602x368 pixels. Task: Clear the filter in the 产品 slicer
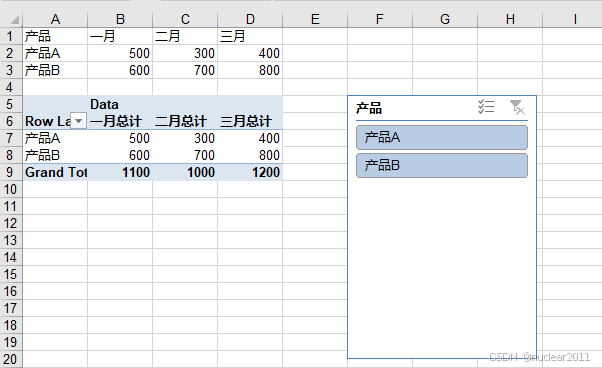(x=517, y=107)
